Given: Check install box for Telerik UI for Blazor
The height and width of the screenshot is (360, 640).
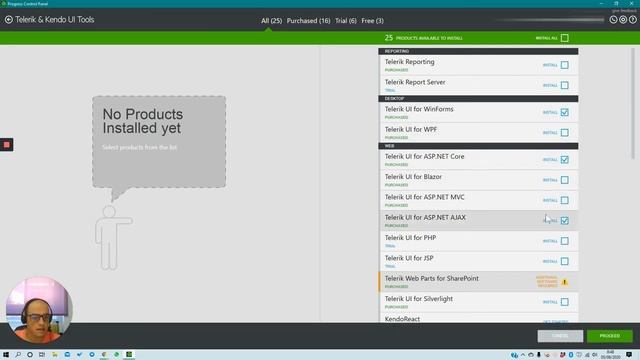Looking at the screenshot, I should click(x=564, y=180).
